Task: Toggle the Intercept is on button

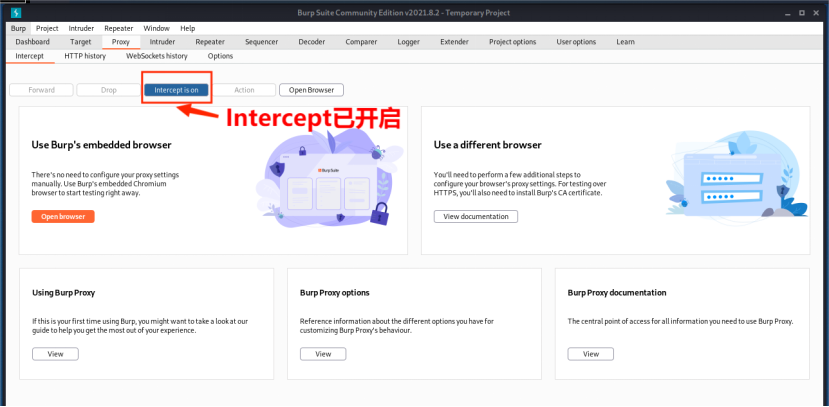Action: tap(176, 90)
